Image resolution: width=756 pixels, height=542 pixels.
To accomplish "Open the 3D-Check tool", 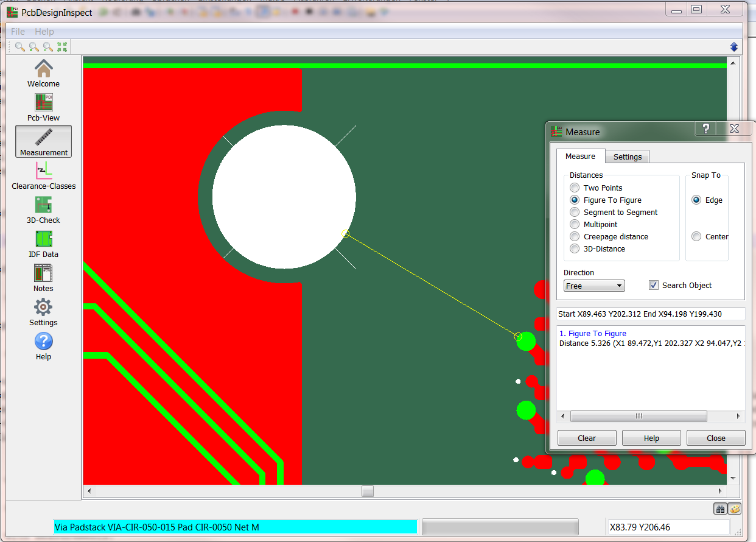I will click(x=43, y=205).
